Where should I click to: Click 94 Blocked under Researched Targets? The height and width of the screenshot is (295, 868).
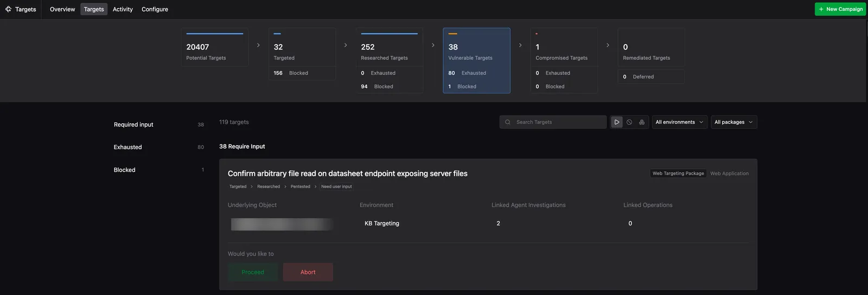point(390,86)
